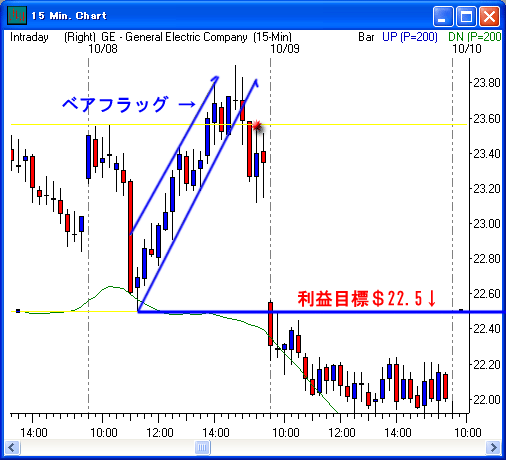The width and height of the screenshot is (506, 460).
Task: Click the right scroll arrow on horizontal scrollbar
Action: pyautogui.click(x=493, y=447)
